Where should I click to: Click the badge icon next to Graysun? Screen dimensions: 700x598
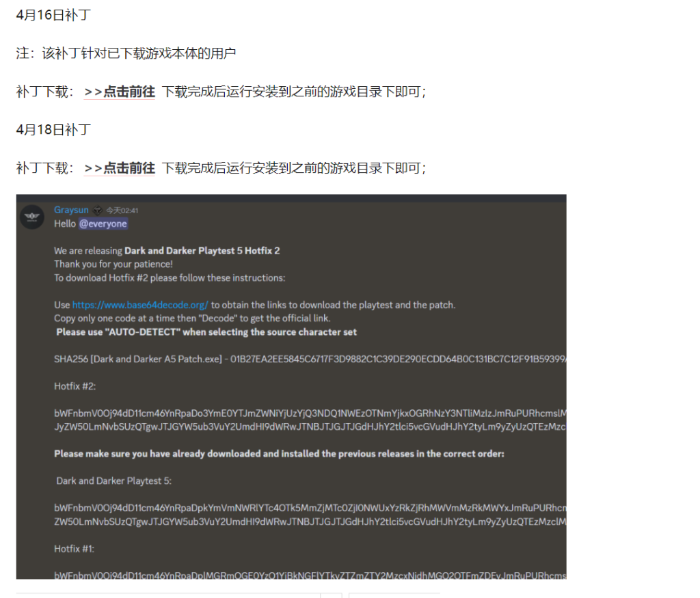97,210
